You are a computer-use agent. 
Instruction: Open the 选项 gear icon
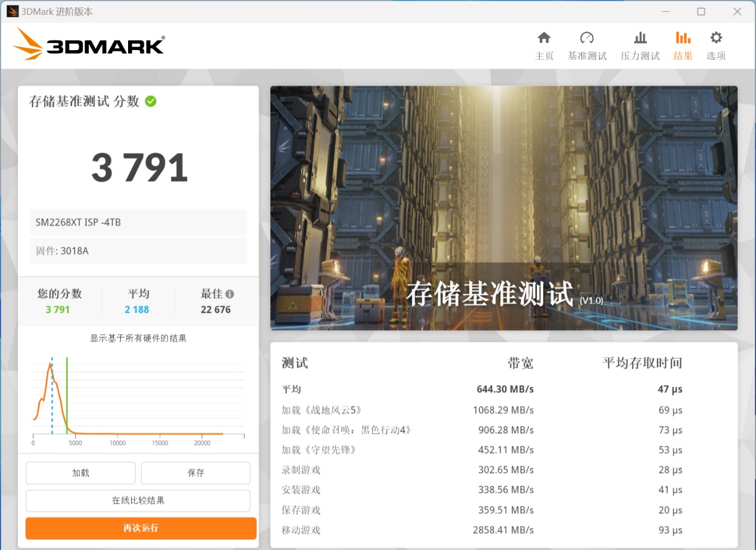tap(716, 38)
